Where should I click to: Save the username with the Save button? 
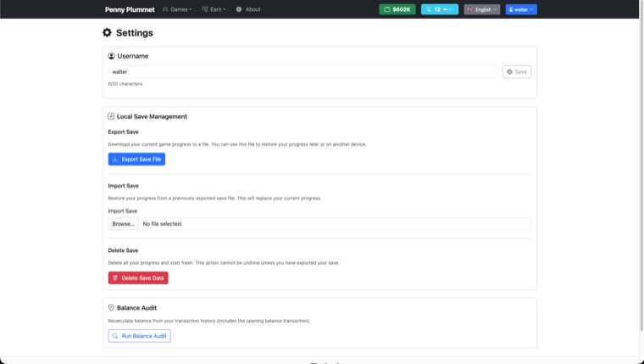point(516,72)
